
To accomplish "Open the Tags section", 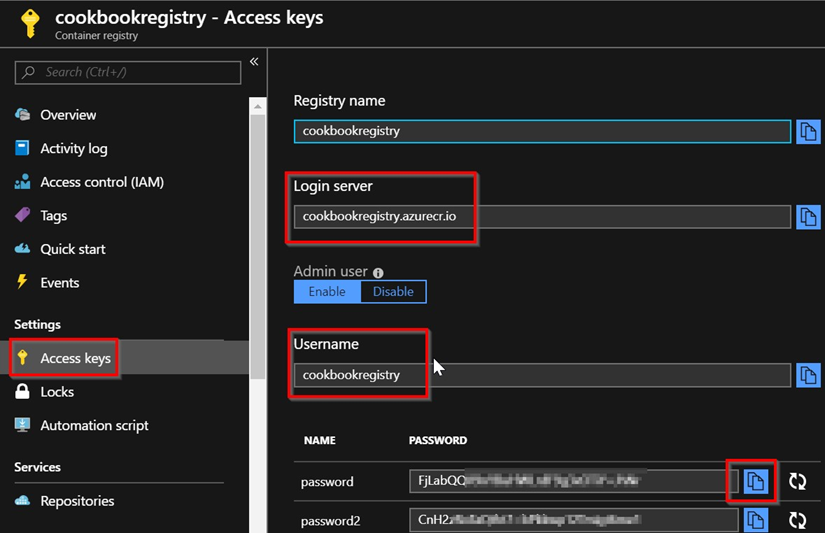I will pos(54,215).
